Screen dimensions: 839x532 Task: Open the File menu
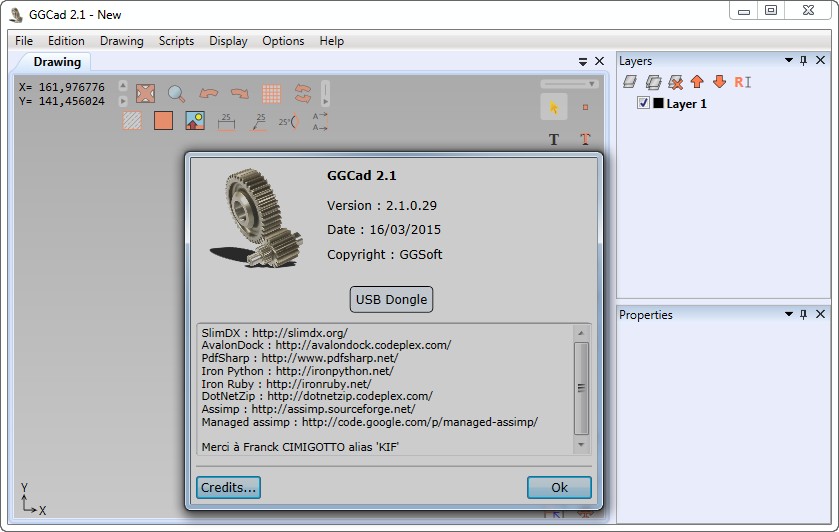(x=24, y=41)
